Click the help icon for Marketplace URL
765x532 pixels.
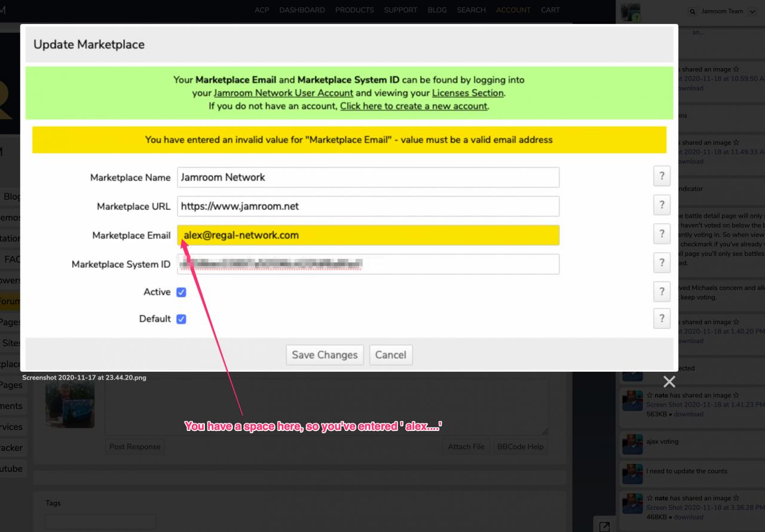662,205
